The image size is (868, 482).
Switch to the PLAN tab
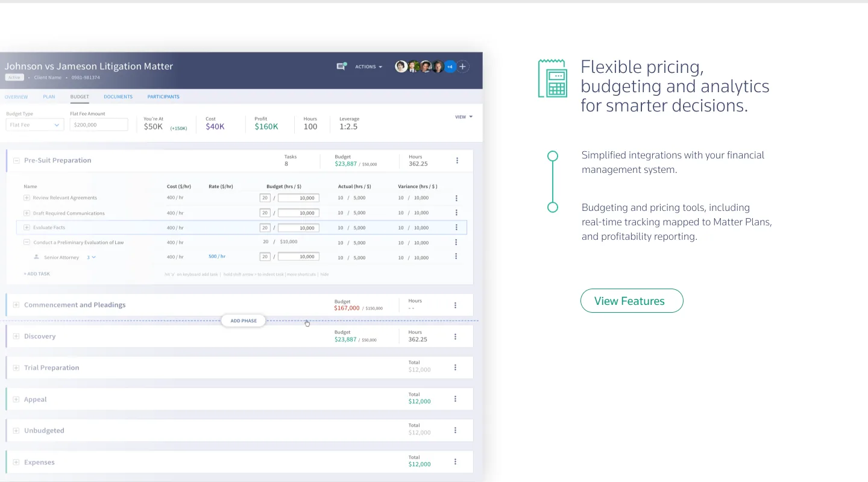[x=49, y=96]
